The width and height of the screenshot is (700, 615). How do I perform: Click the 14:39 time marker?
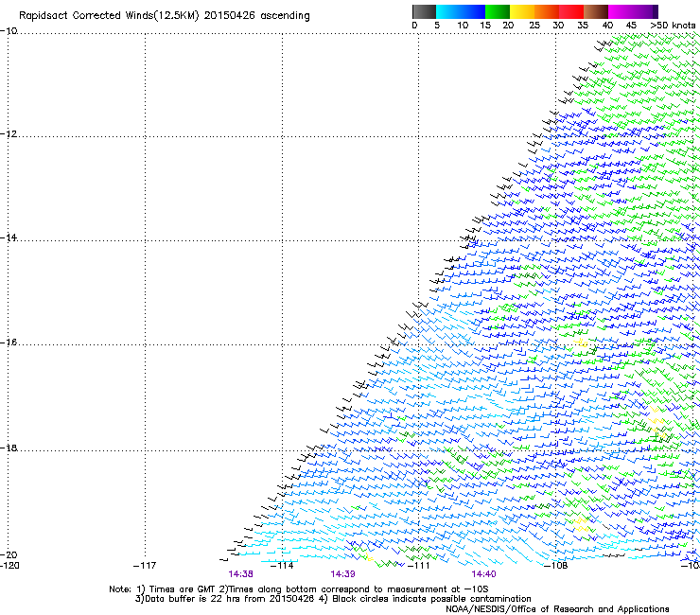pyautogui.click(x=342, y=574)
